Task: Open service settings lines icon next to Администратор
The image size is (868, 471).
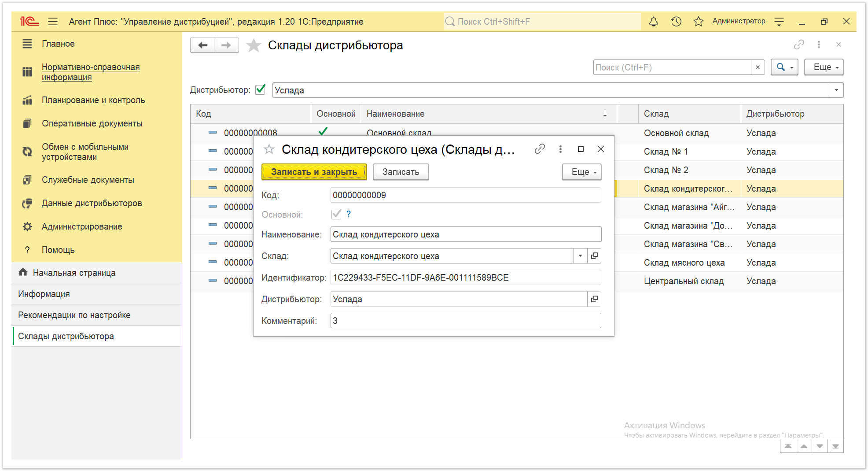Action: 779,21
